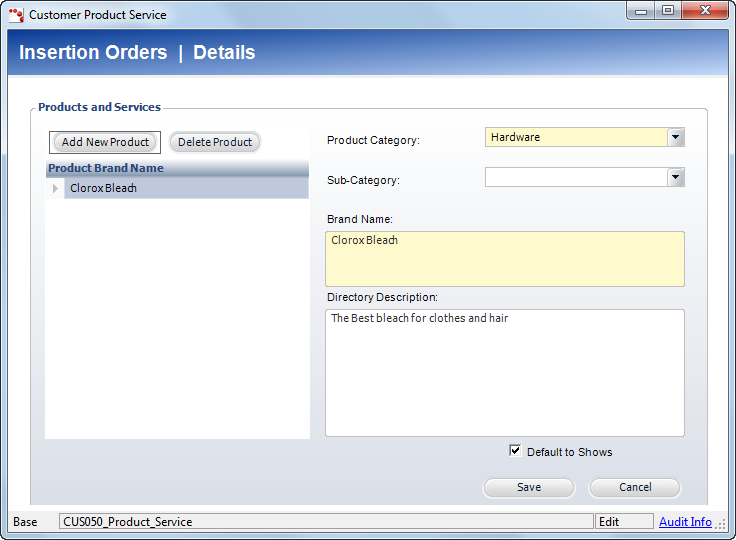This screenshot has height=540, width=736.
Task: Open the Audit Info link
Action: click(685, 522)
